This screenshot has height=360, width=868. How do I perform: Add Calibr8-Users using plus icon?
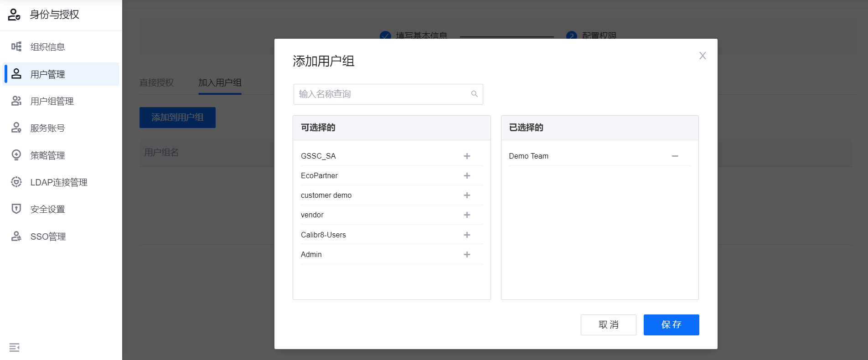(467, 235)
